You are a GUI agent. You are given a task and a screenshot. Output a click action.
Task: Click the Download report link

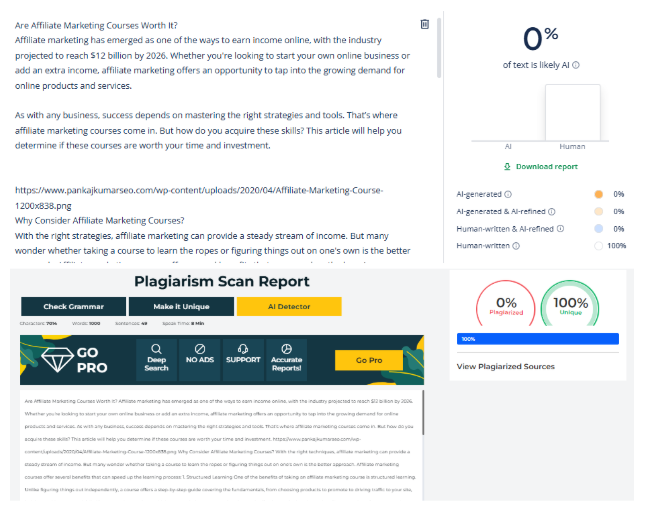pos(547,166)
